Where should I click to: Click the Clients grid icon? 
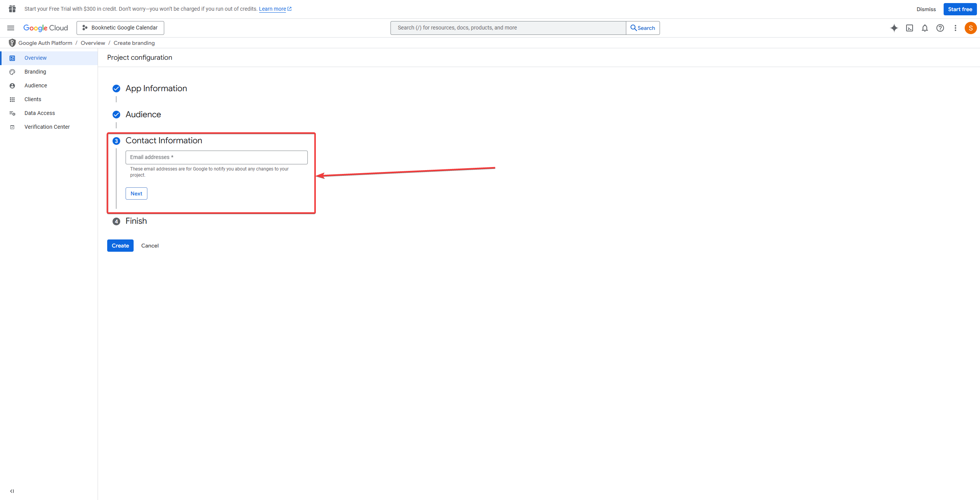[12, 100]
